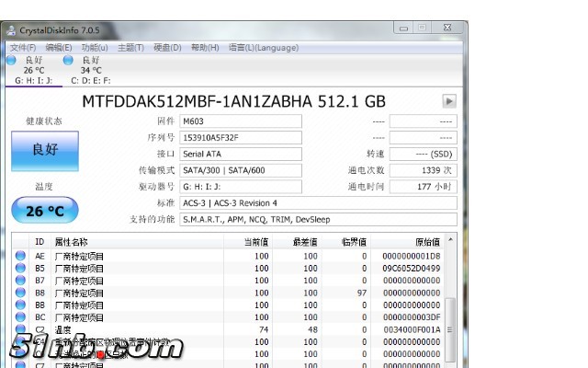Image resolution: width=588 pixels, height=368 pixels.
Task: Select current value 74 in 温度 row
Action: coord(264,329)
